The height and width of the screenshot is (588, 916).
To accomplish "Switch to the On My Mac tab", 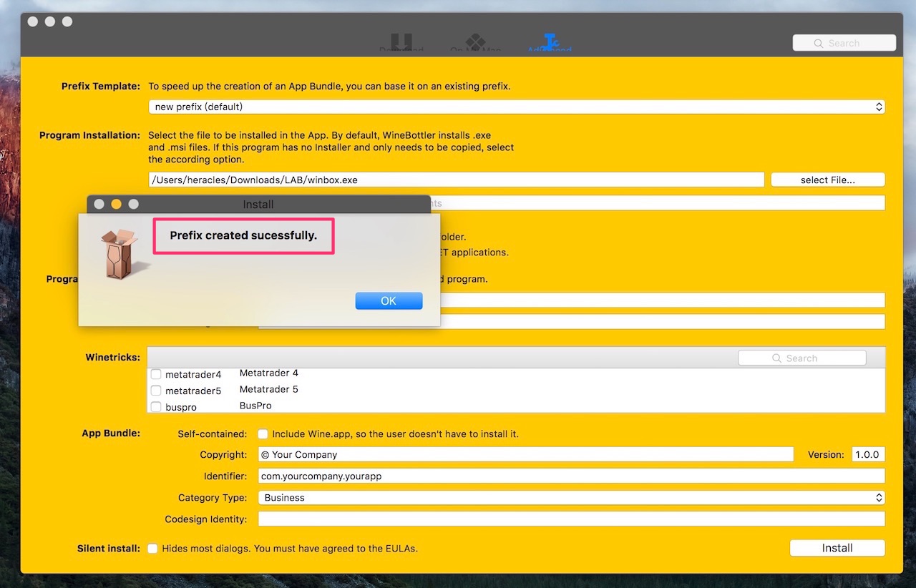I will (475, 43).
